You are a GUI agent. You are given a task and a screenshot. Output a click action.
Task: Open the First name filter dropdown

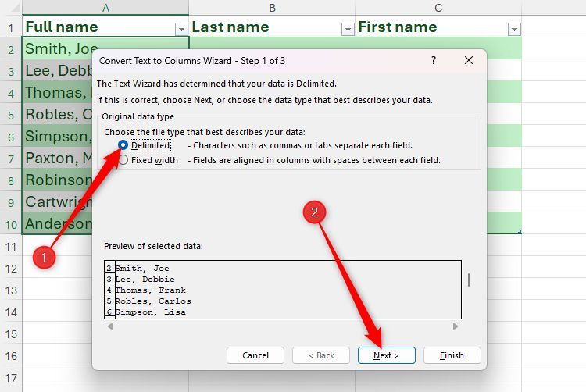(x=514, y=29)
